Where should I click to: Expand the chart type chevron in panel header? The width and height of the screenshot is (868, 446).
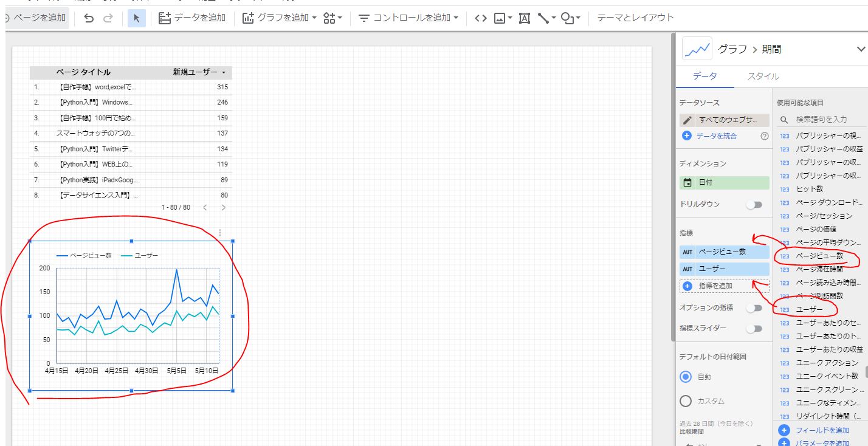(x=860, y=49)
